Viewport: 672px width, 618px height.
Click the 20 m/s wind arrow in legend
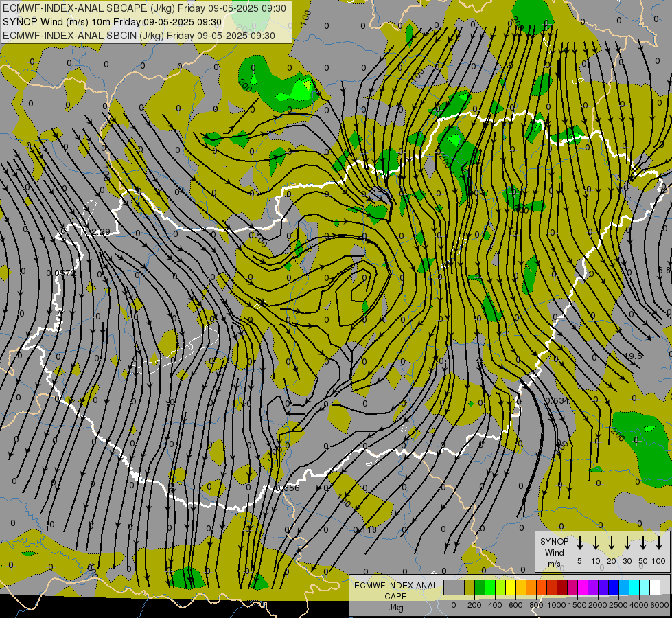click(611, 543)
